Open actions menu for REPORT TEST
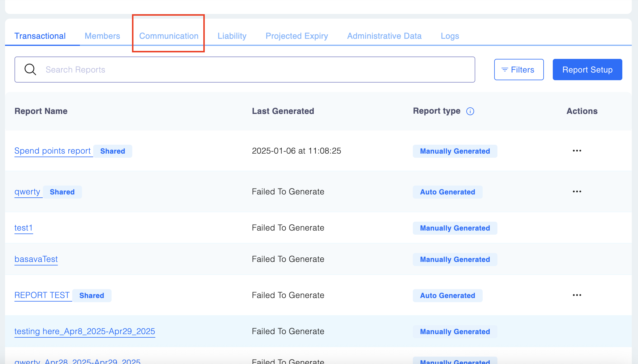 point(577,295)
